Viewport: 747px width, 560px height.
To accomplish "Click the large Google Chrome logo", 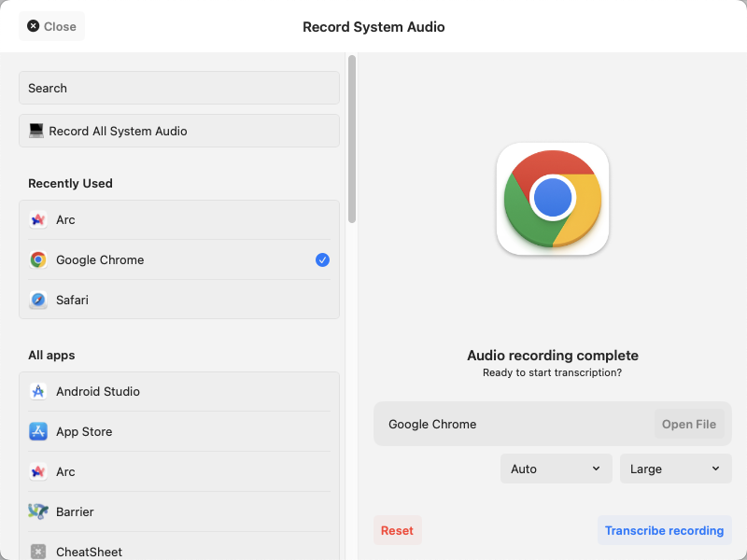I will (553, 199).
